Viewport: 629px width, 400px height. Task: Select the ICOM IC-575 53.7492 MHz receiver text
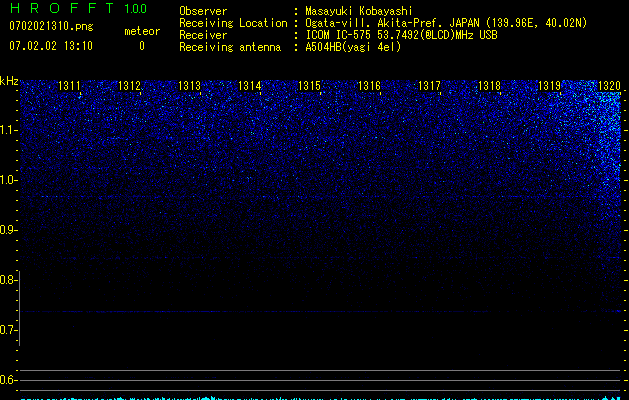point(401,35)
